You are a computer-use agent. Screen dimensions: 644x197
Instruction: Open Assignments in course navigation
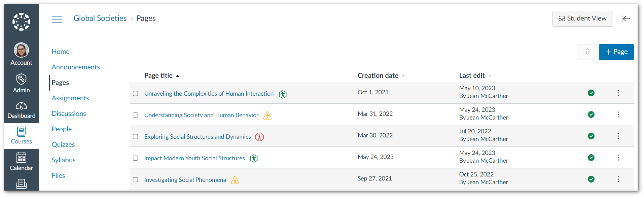tap(70, 98)
